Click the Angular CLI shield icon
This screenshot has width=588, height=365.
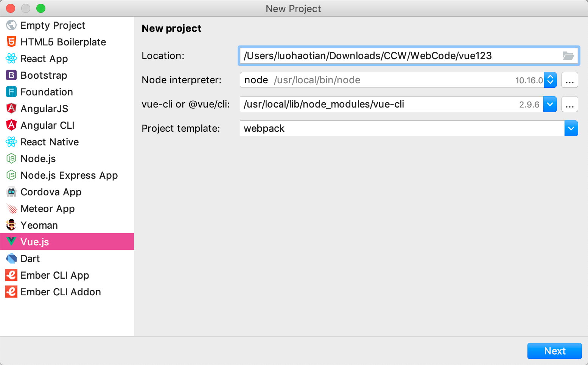pos(11,125)
